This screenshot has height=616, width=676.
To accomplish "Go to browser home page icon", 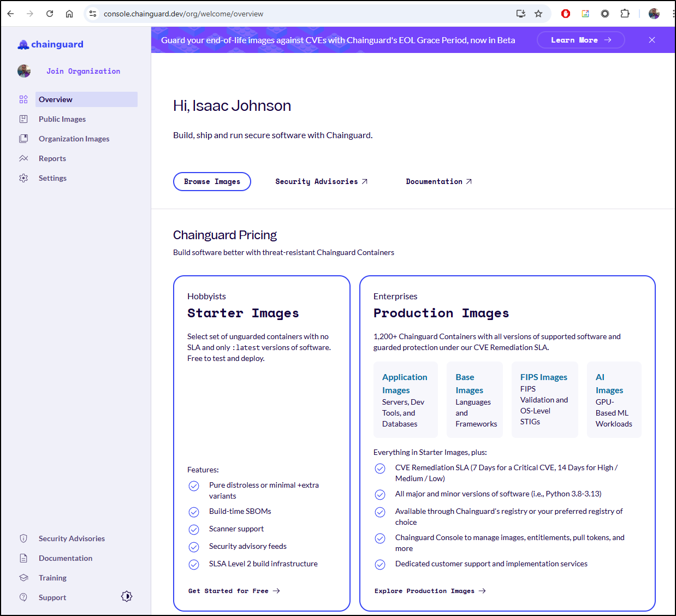I will click(69, 14).
